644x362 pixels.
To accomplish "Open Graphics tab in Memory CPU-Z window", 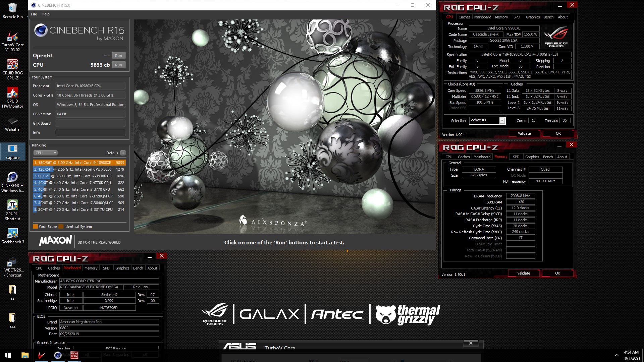I will coord(532,157).
